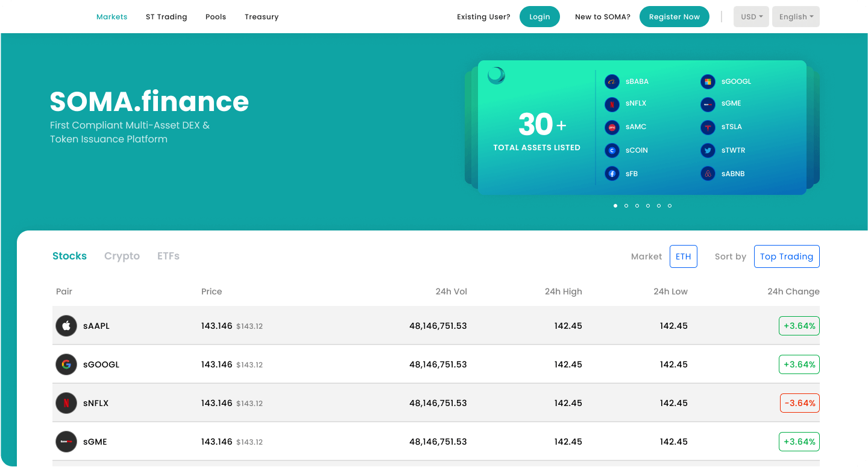Click the sNFLX icon in the assets card
Viewport: 868px width, 467px height.
pos(612,104)
